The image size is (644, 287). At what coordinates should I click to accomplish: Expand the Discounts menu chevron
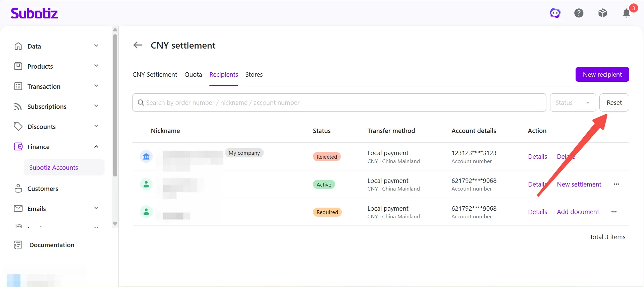tap(96, 126)
